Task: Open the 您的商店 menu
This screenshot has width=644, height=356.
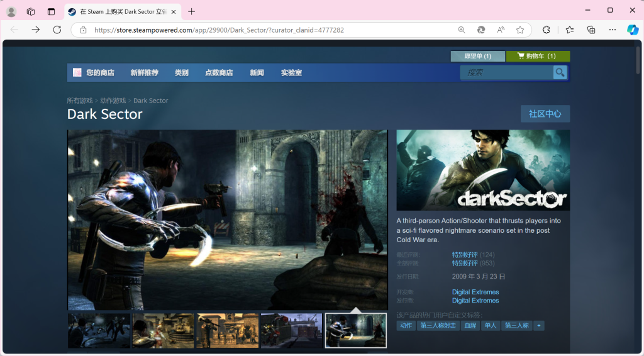Action: point(100,73)
